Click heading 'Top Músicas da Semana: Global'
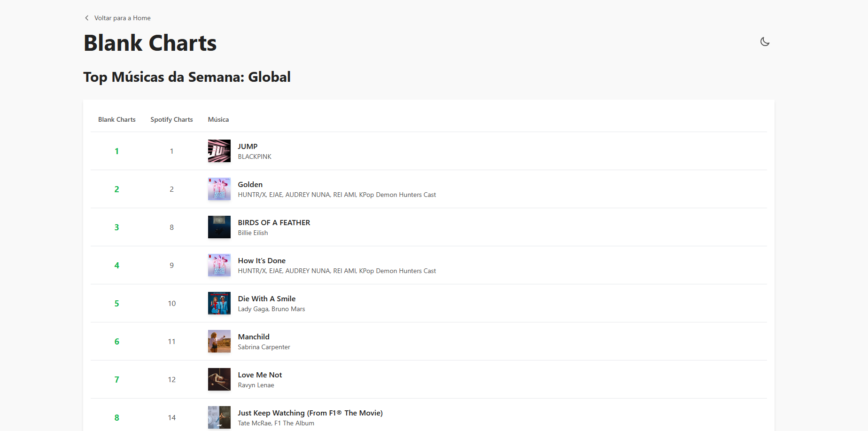 coord(187,77)
